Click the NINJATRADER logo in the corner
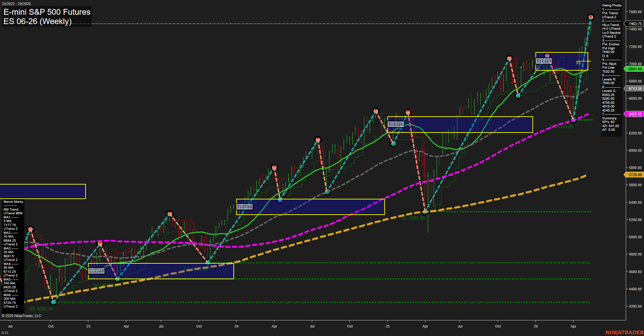 tap(624, 333)
